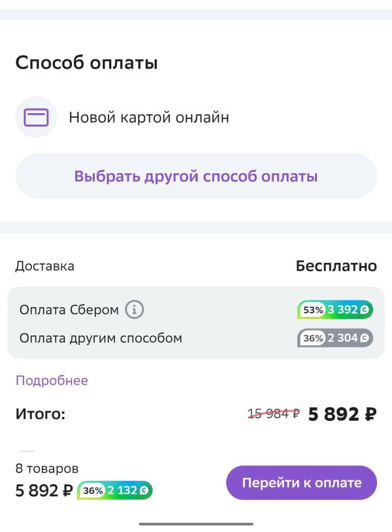Tap the 8 товаров summary label
Viewport: 392px width, 532px height.
click(x=47, y=469)
